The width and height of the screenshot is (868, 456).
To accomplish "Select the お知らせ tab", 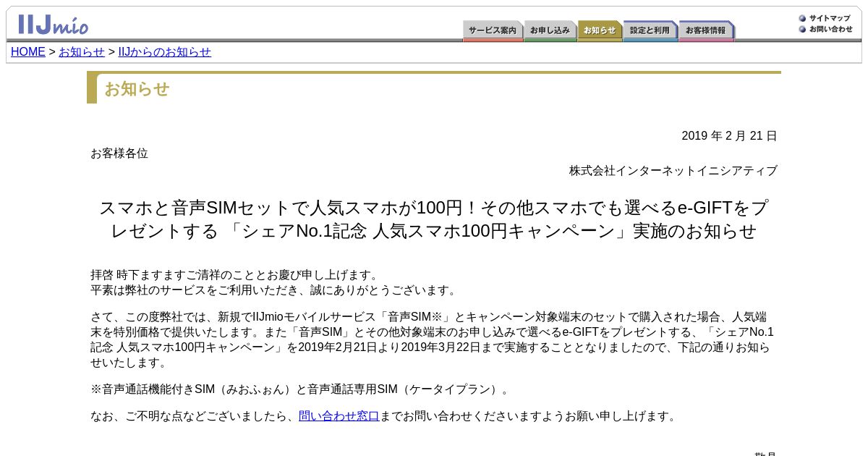I will [600, 31].
